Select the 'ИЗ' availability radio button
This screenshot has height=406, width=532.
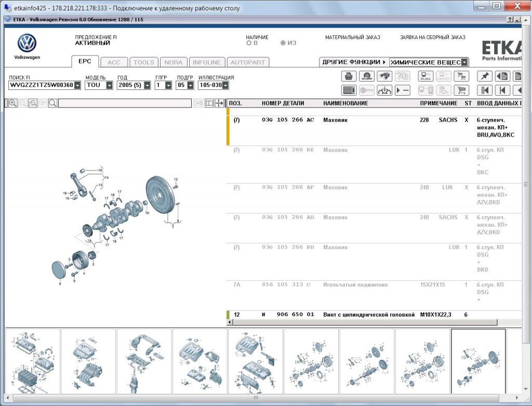[283, 43]
